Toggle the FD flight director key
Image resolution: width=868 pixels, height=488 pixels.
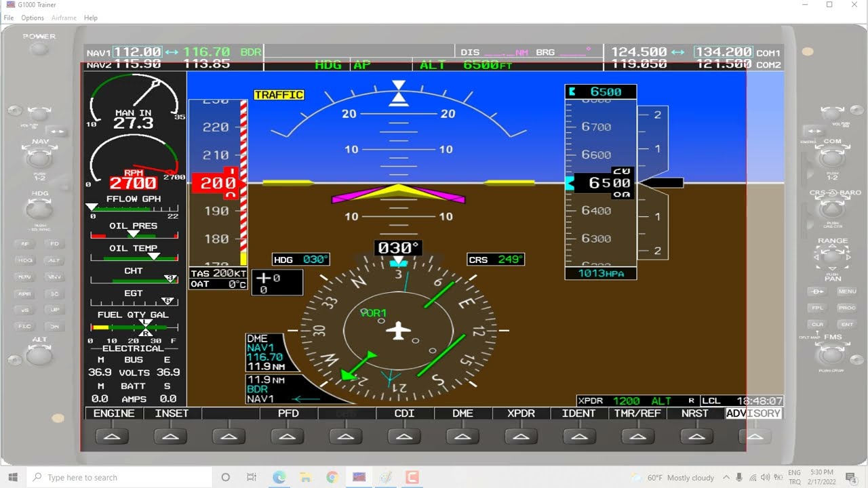[54, 243]
